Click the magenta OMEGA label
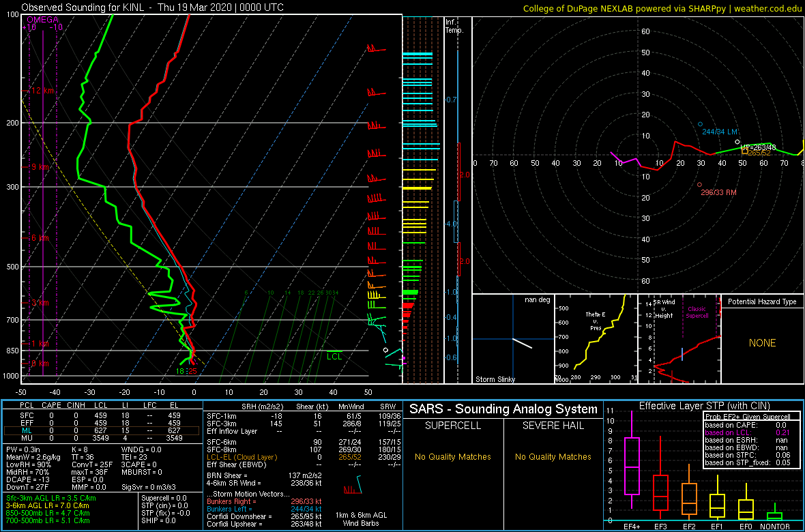This screenshot has width=805, height=532. tap(42, 20)
